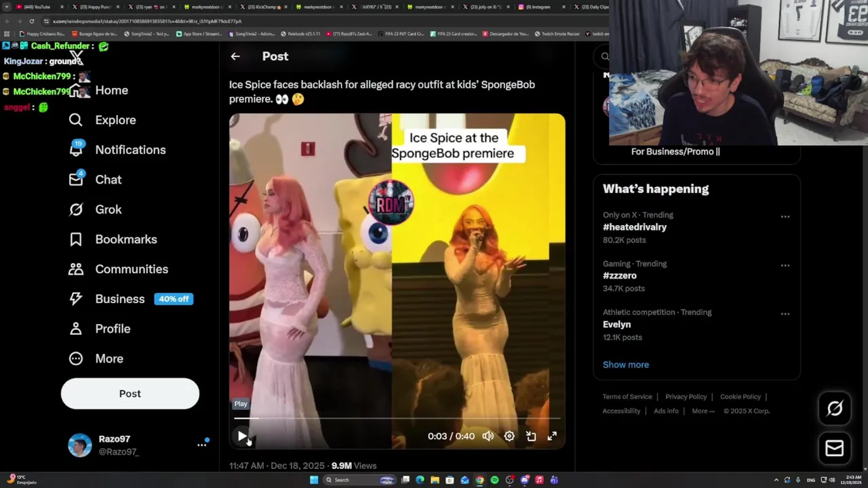
Task: Click Show more under What's happening
Action: point(626,365)
